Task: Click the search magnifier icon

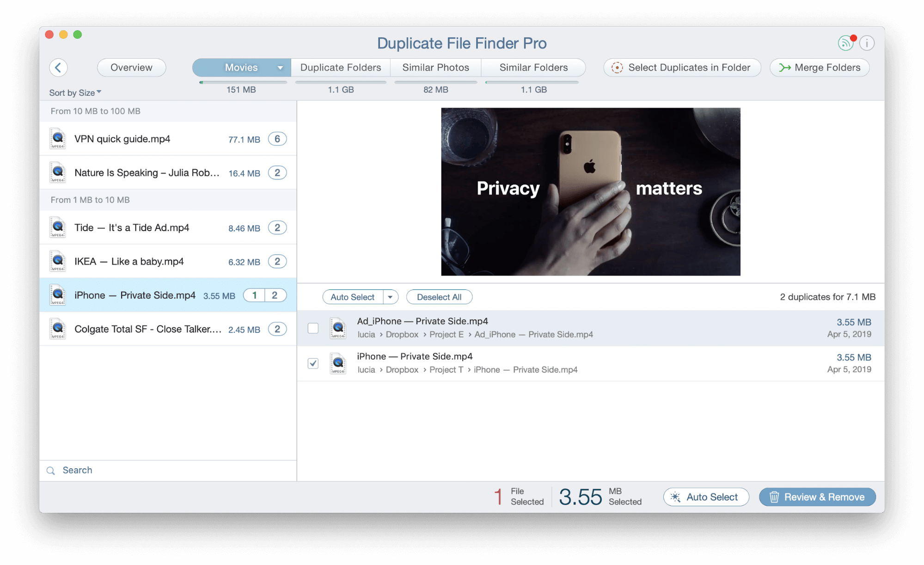Action: pos(51,471)
